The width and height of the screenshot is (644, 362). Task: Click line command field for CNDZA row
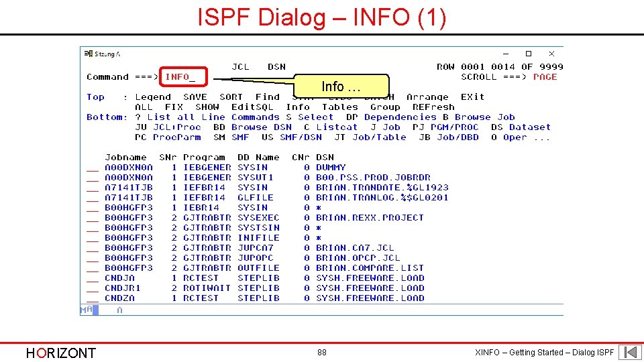tap(93, 298)
